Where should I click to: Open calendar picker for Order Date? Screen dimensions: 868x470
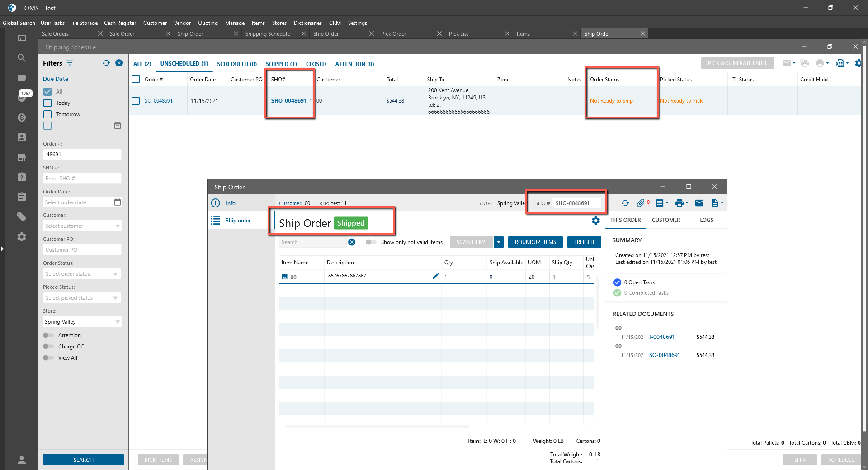click(118, 202)
